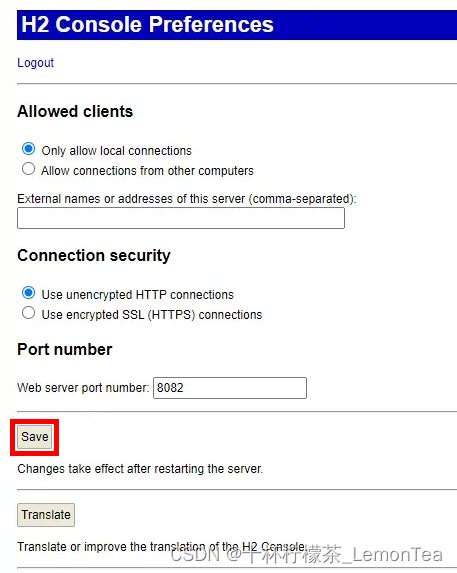
Task: Enable the 'Use encrypted SSL (HTTPS) connections' radio button
Action: pyautogui.click(x=28, y=313)
